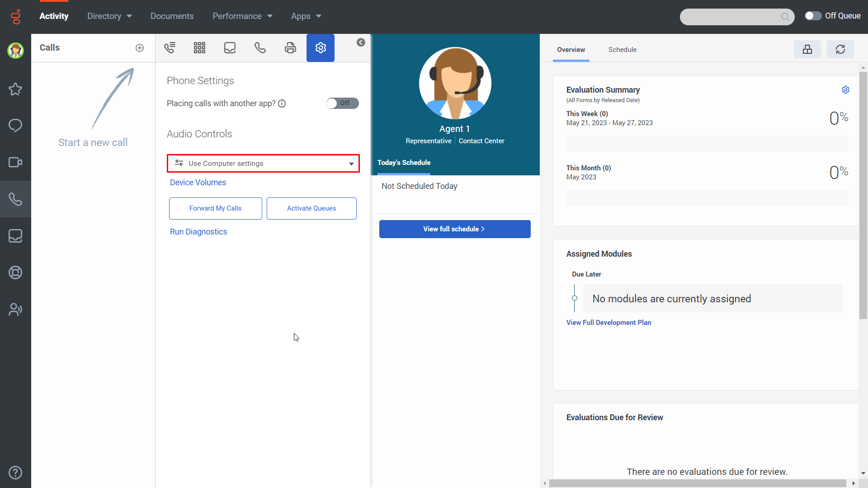
Task: Expand the Performance menu
Action: (242, 16)
